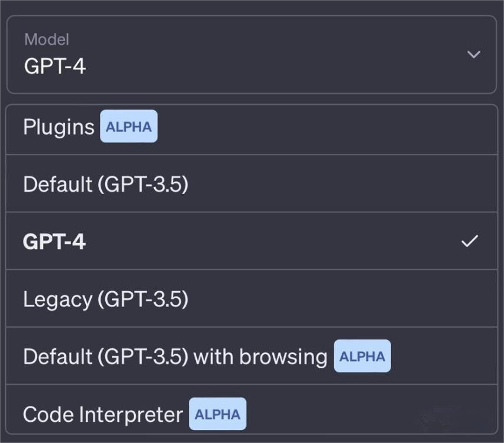The image size is (504, 443).
Task: Click the 'Code Interpreter' text label
Action: (x=103, y=414)
